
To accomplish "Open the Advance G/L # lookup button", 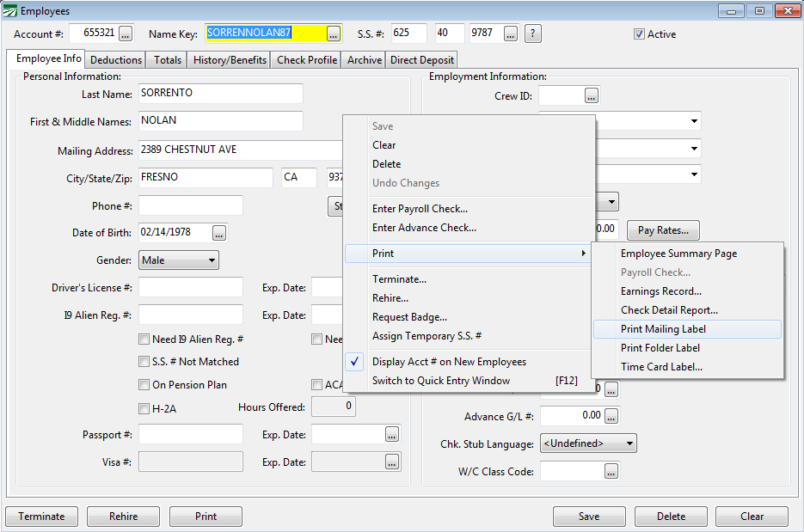I will (x=611, y=416).
